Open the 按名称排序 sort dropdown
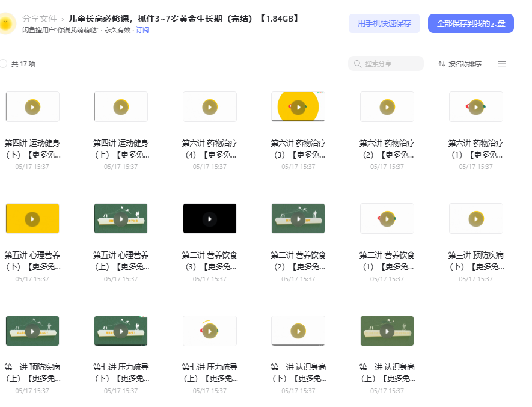Image resolution: width=532 pixels, height=407 pixels. pyautogui.click(x=460, y=64)
